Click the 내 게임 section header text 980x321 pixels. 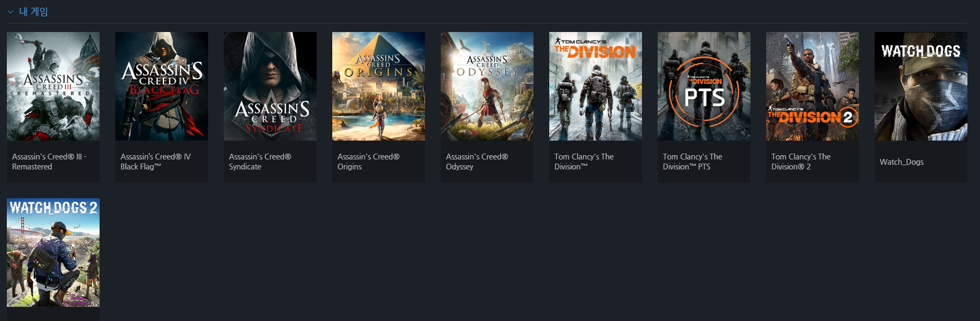coord(34,12)
